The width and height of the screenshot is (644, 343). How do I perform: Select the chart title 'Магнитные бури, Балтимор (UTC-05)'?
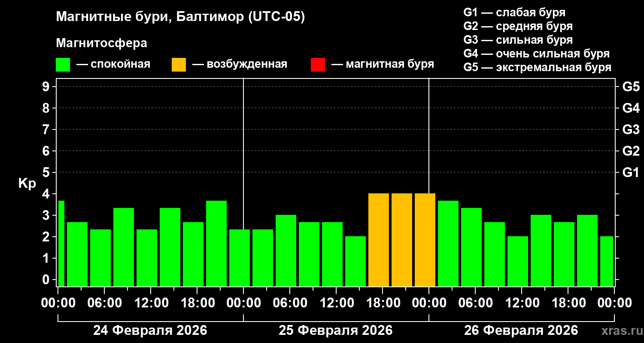click(180, 17)
